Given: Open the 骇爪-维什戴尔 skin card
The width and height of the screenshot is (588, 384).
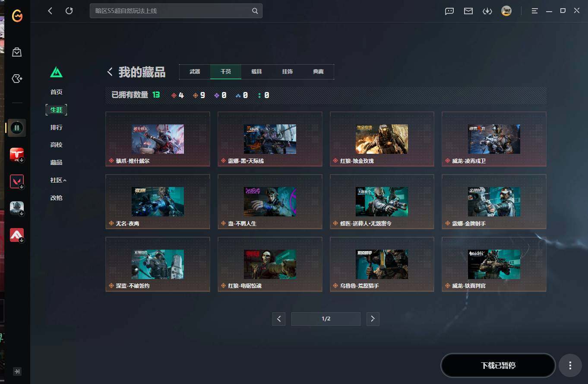Looking at the screenshot, I should tap(158, 139).
